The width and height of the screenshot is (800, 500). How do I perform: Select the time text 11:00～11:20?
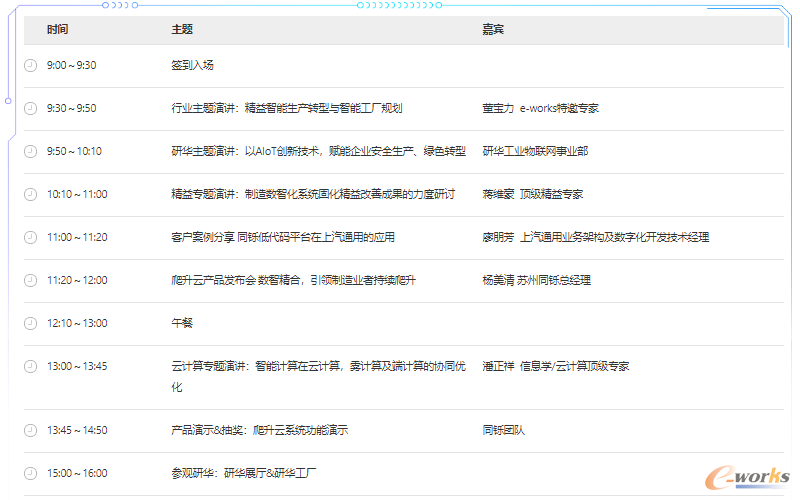pos(77,237)
